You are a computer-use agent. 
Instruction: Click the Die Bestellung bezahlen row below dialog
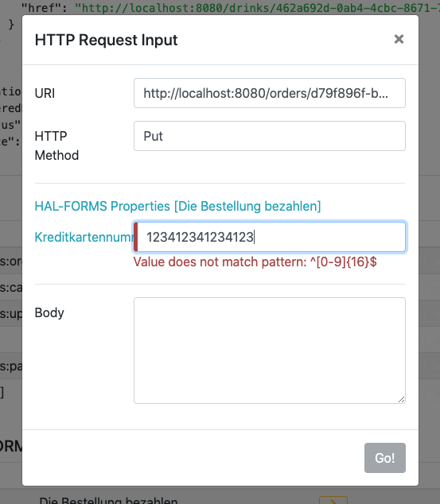point(108,501)
